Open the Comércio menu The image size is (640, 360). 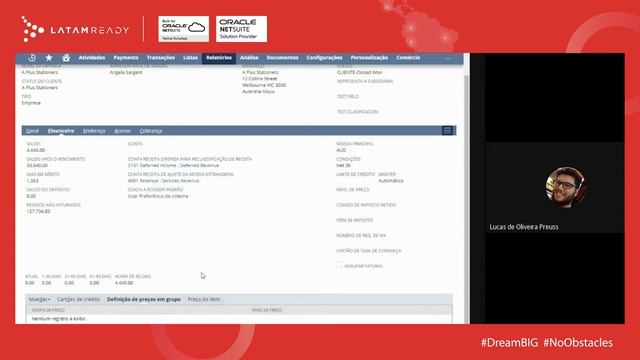point(408,58)
